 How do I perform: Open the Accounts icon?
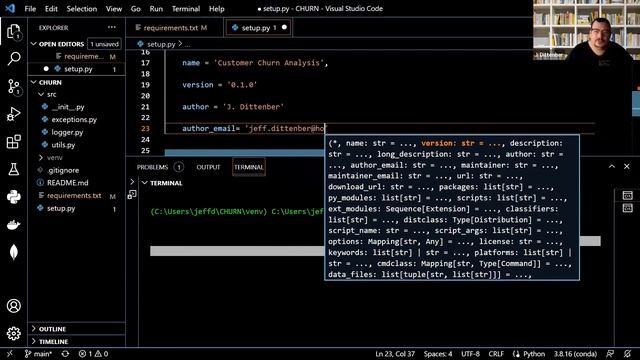tap(13, 306)
